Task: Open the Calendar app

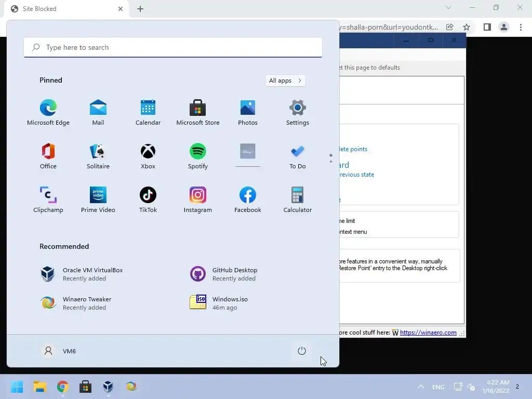Action: point(148,112)
